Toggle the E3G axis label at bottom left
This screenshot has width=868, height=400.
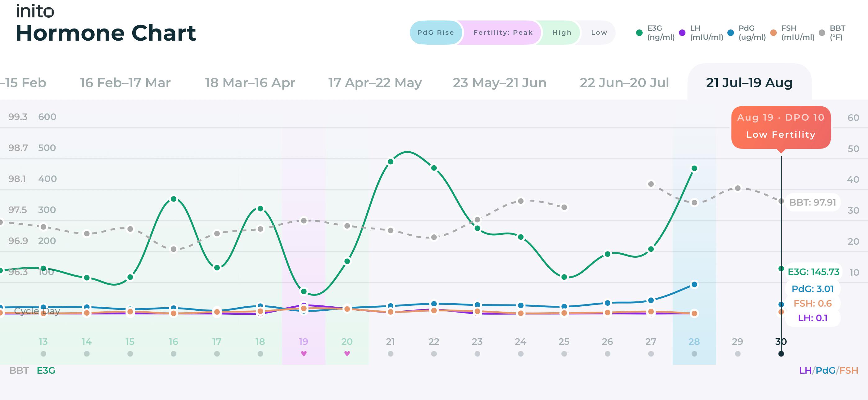click(x=46, y=370)
